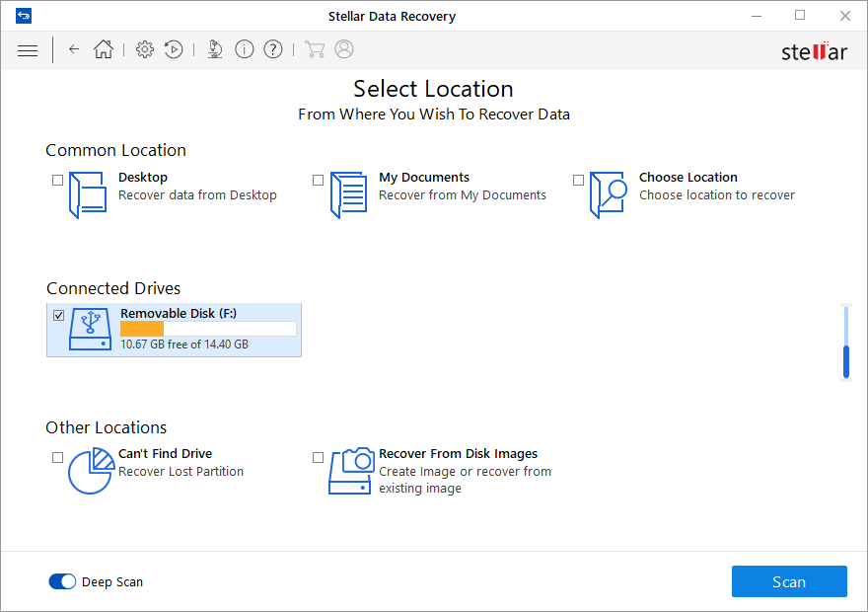Viewport: 868px width, 612px height.
Task: Click the Desktop folder icon
Action: (x=88, y=195)
